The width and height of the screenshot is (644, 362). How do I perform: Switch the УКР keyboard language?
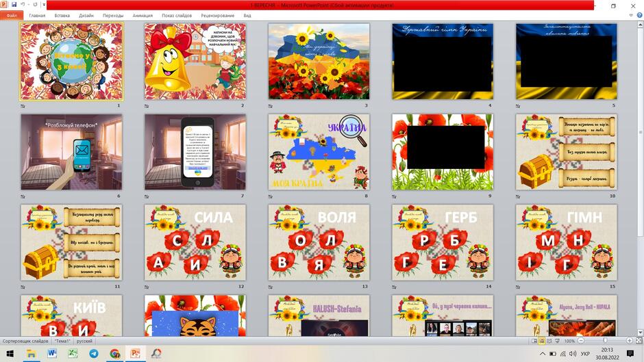click(x=585, y=354)
